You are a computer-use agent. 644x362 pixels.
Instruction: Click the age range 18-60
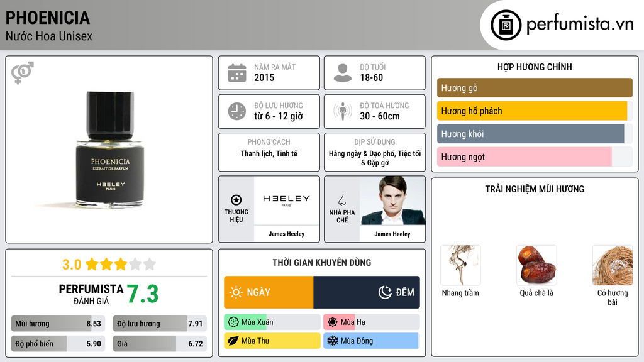pos(371,77)
